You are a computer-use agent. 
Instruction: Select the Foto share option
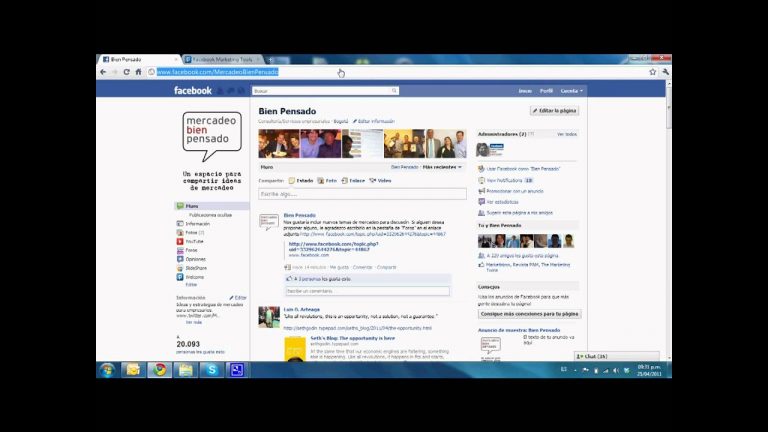(x=327, y=181)
